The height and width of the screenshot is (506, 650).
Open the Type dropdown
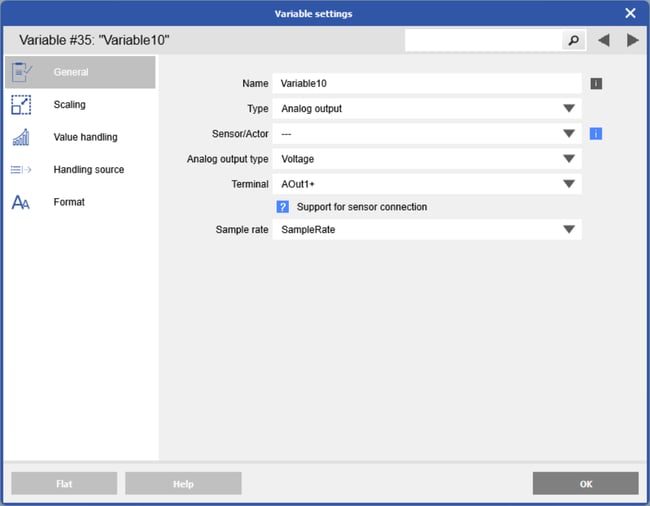[568, 108]
